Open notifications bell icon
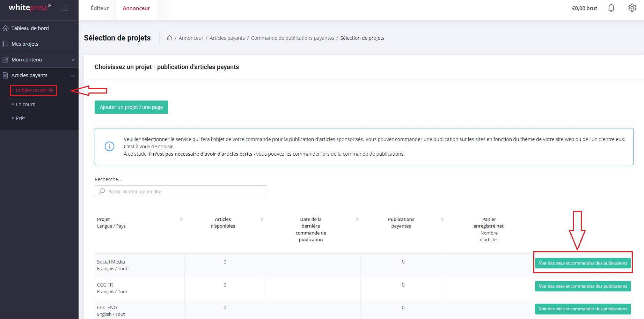This screenshot has height=319, width=644. 611,8
